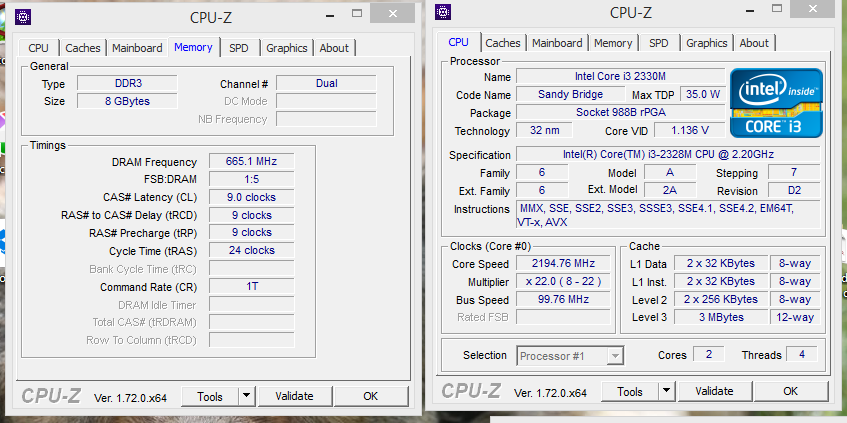
Task: Open the Tools dropdown arrow in the Memory window
Action: pos(246,396)
